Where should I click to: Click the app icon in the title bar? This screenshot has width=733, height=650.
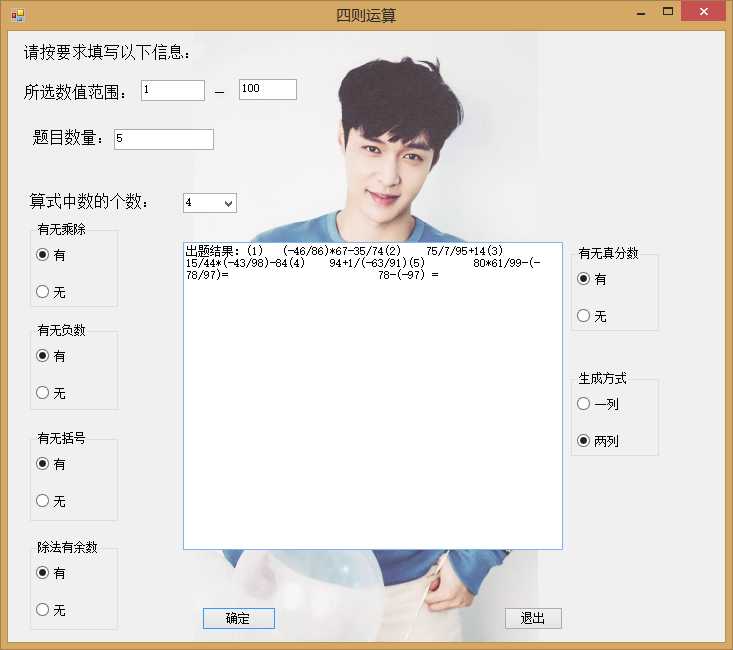[x=18, y=15]
